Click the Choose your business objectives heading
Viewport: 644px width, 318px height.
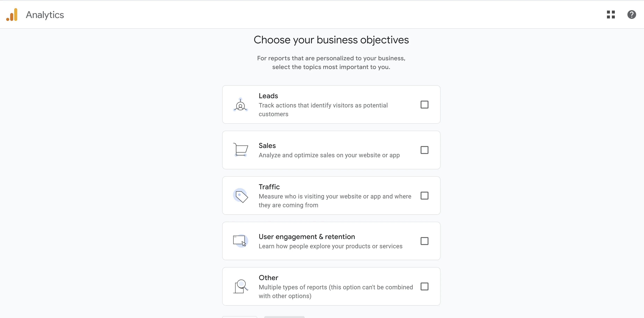[x=331, y=40]
